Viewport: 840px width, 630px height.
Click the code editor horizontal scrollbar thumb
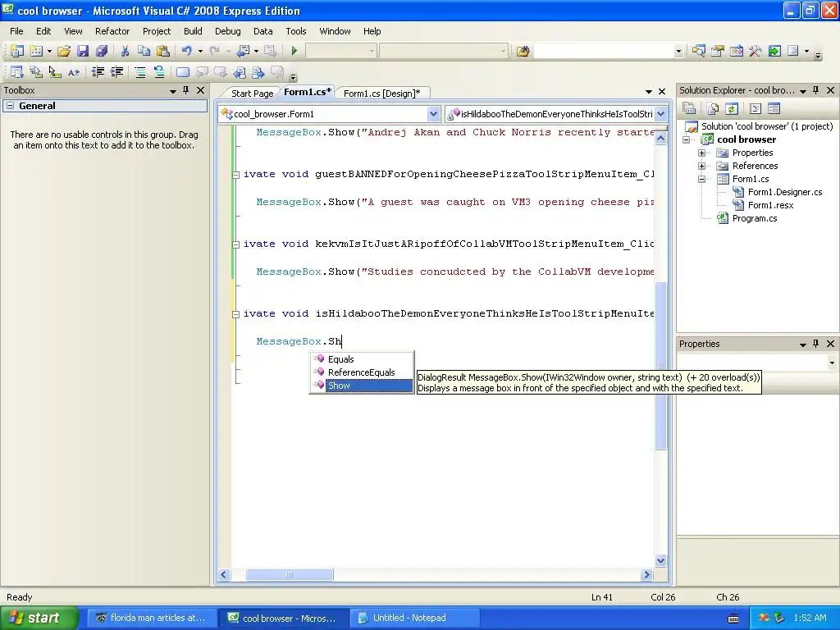(290, 575)
